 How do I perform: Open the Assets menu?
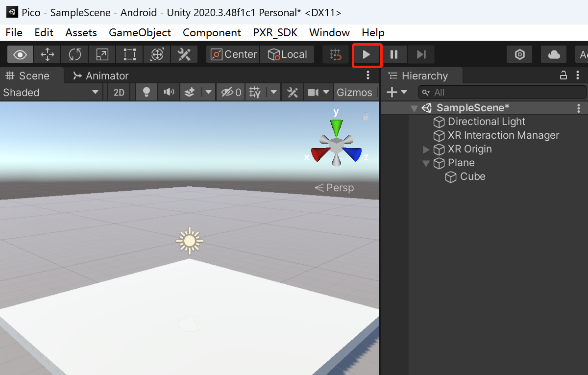(x=81, y=32)
